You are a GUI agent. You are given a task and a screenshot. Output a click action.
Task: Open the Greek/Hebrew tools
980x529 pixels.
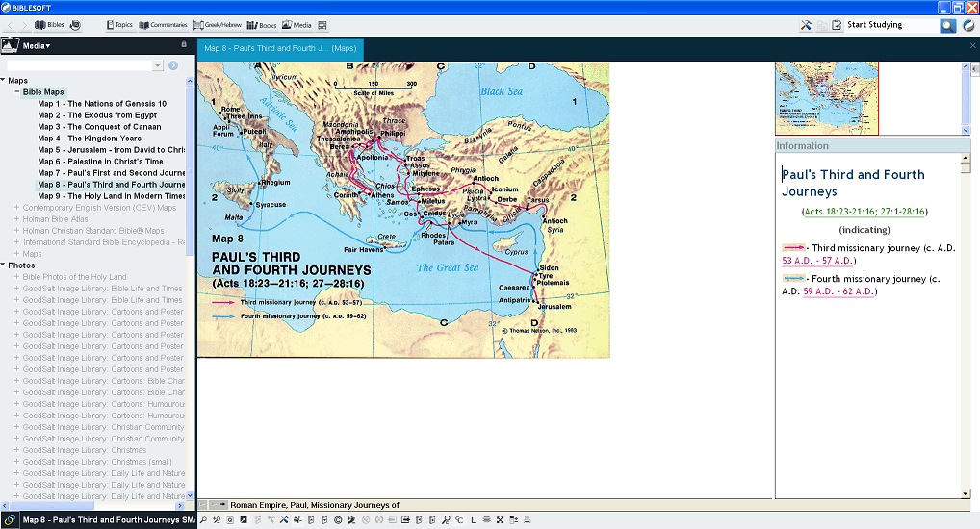tap(217, 25)
